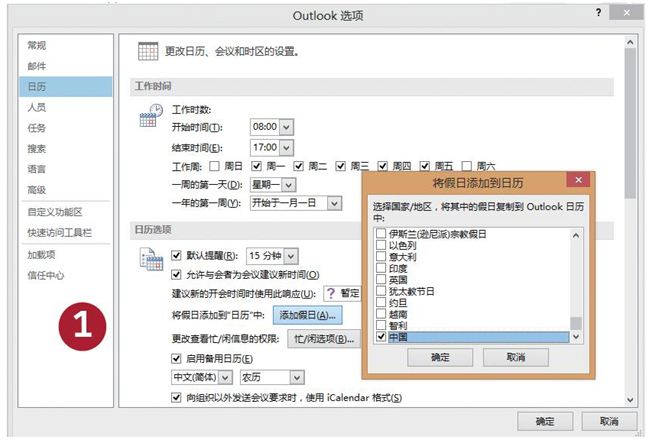This screenshot has height=443, width=649.
Task: Click the calendar settings header icon
Action: (x=148, y=51)
